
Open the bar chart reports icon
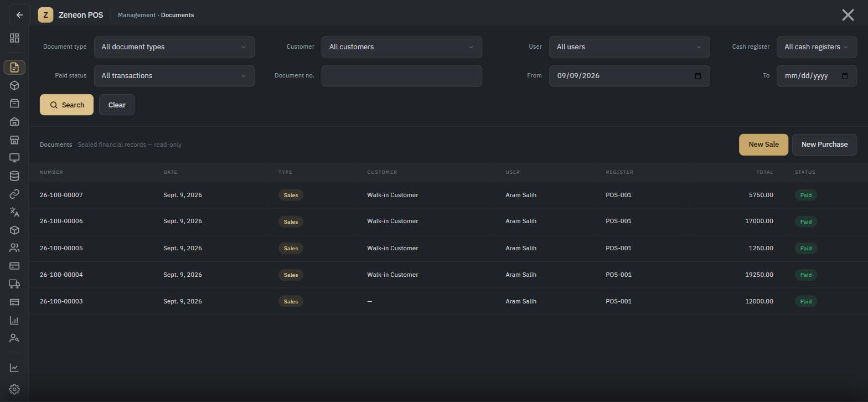(14, 321)
